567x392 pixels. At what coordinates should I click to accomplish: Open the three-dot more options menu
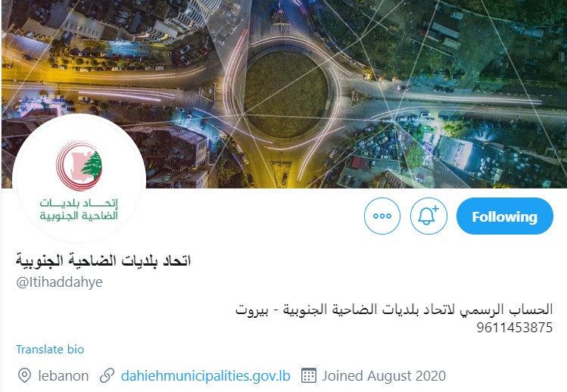tap(382, 216)
